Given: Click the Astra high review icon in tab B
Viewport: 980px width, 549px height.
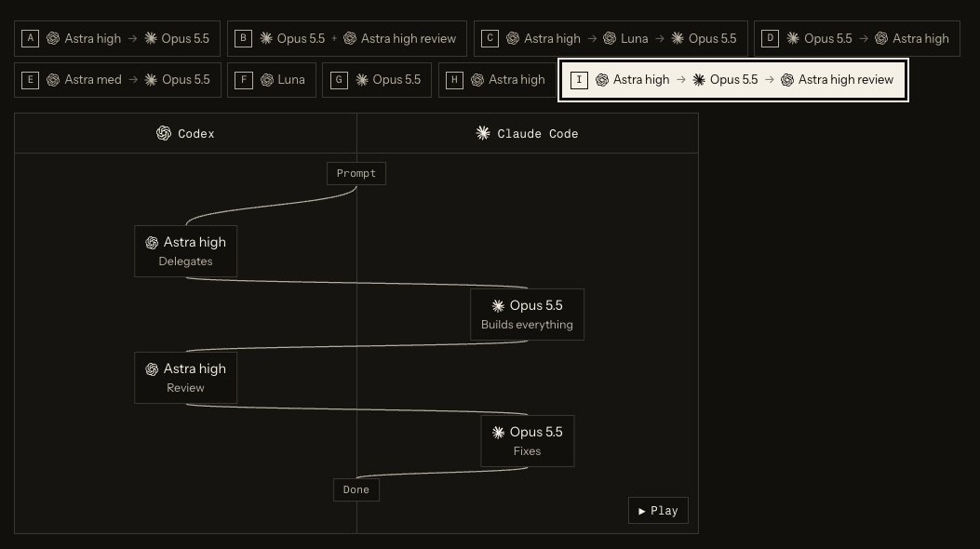Looking at the screenshot, I should [x=350, y=39].
